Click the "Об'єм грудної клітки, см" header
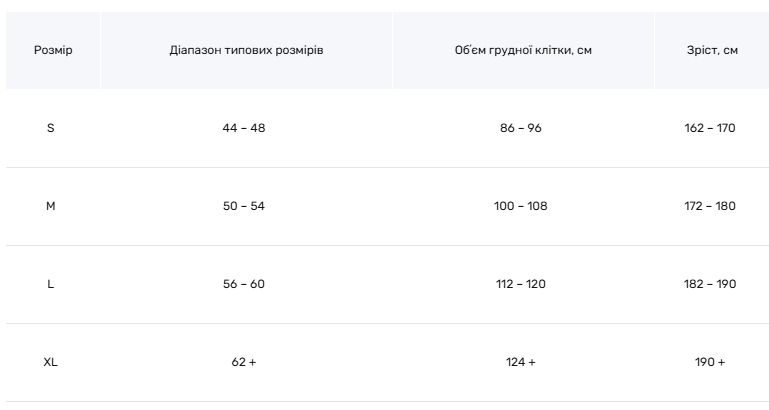The width and height of the screenshot is (769, 410). pos(523,50)
